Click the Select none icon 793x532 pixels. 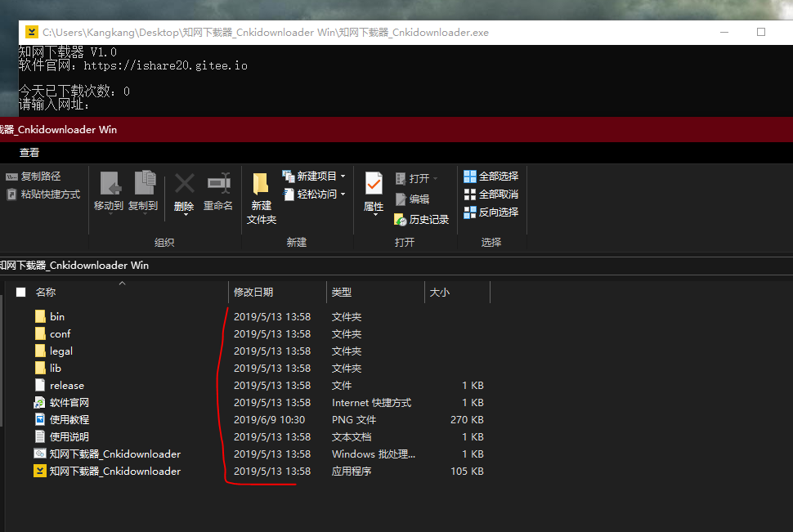(x=470, y=194)
